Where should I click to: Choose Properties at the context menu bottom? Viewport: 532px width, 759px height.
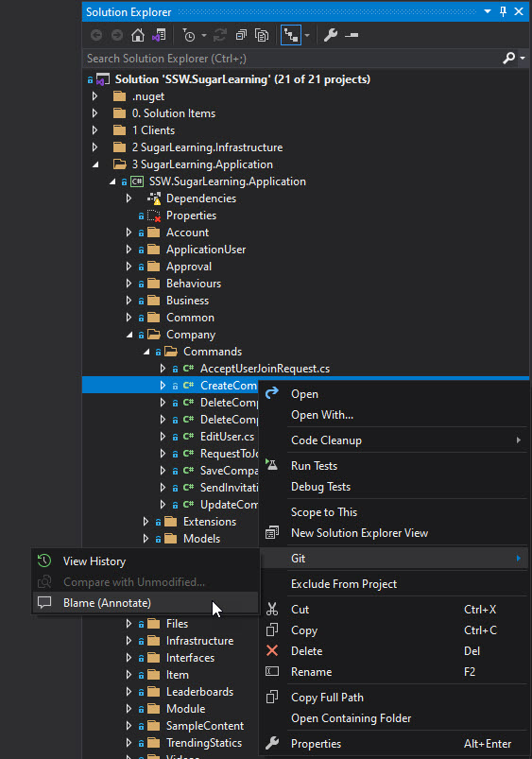tap(393, 744)
